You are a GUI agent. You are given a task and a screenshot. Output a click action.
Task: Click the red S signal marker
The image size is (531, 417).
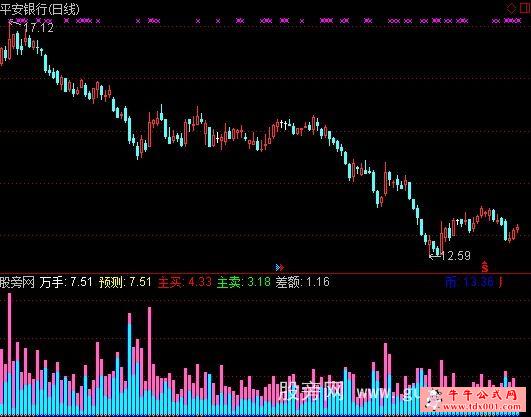click(485, 267)
